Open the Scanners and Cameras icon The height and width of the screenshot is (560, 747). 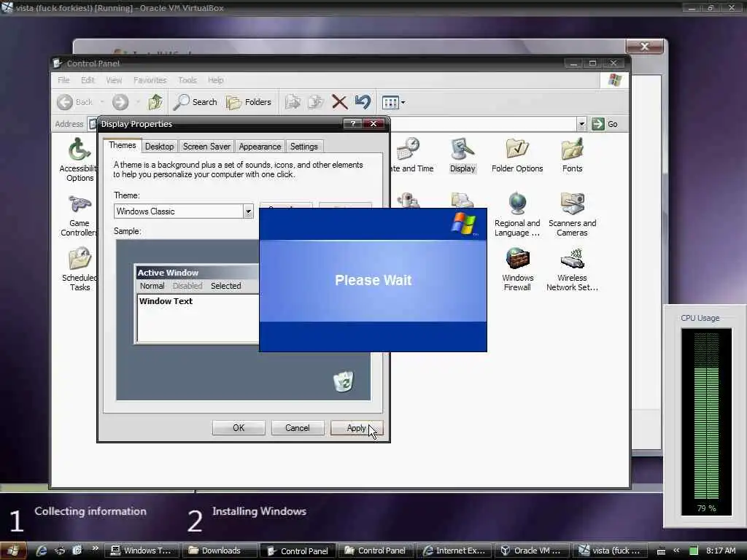coord(572,214)
